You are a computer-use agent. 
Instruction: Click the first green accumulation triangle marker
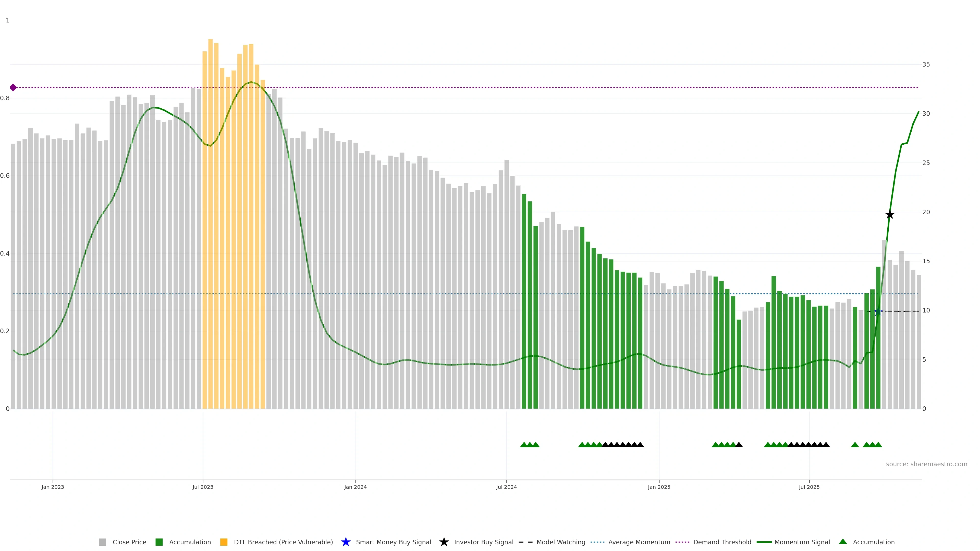(524, 445)
